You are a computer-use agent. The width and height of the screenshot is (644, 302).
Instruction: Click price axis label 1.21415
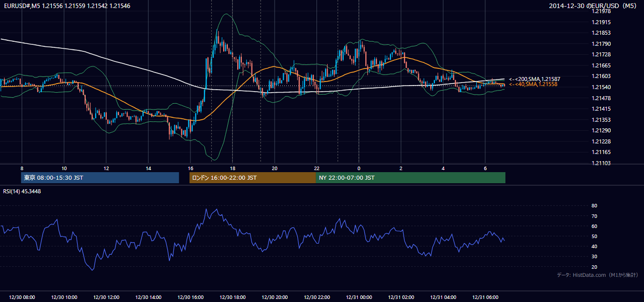(x=602, y=109)
